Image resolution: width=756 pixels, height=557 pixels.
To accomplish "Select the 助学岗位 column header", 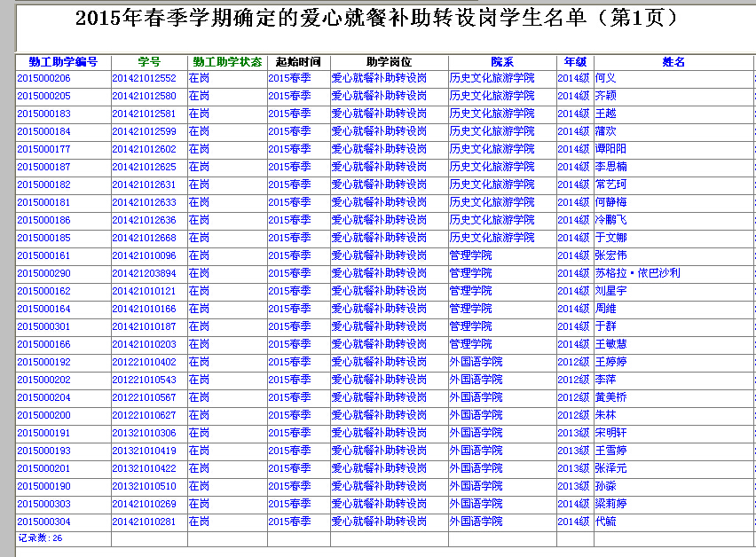I will [389, 62].
